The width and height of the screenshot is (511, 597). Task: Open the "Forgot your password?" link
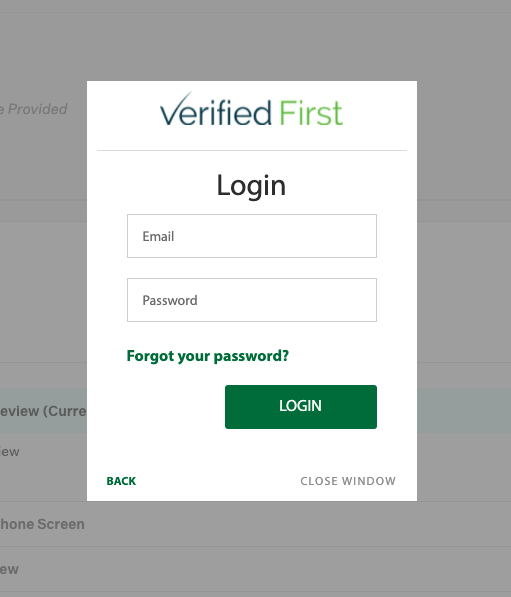[208, 356]
